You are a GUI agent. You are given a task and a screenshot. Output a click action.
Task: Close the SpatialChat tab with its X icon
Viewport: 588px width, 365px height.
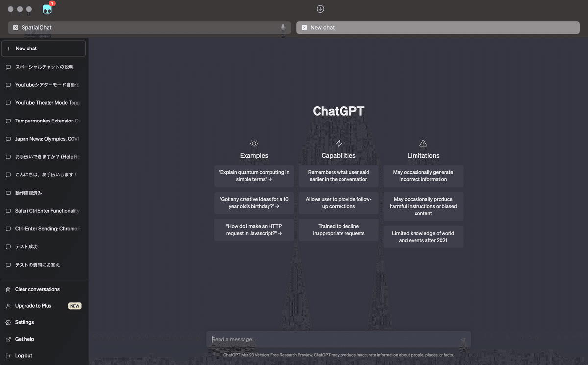[16, 28]
